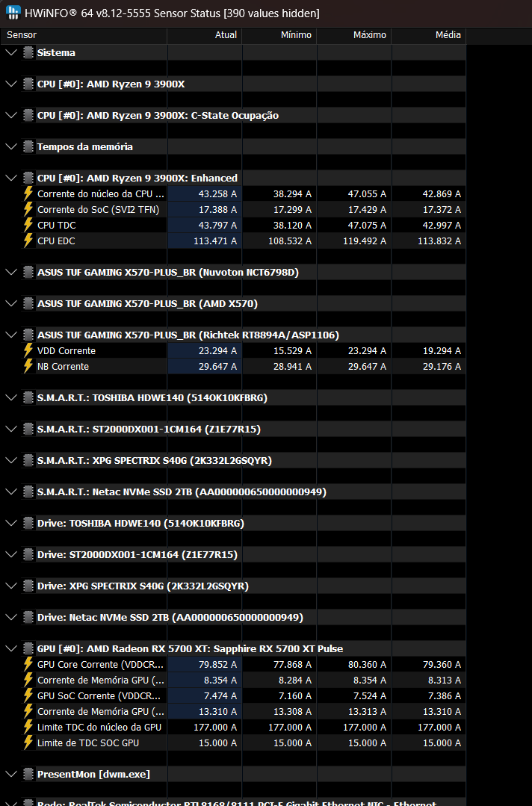Click the 7.474 A GPU SoC current value
532x806 pixels.
click(220, 695)
